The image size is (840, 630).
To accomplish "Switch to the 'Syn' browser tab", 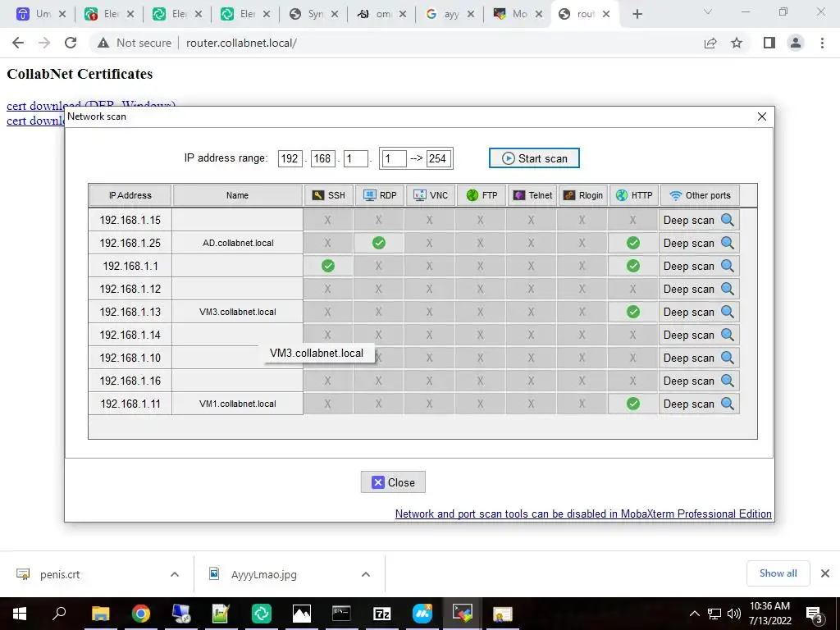I will (x=314, y=14).
